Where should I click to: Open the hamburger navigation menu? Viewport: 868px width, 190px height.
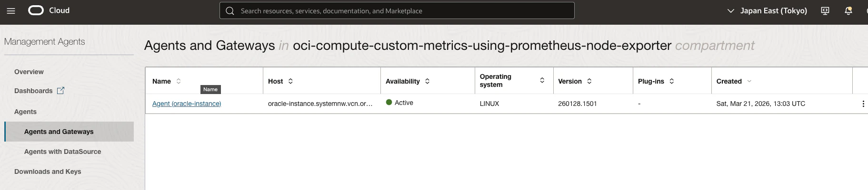(11, 10)
